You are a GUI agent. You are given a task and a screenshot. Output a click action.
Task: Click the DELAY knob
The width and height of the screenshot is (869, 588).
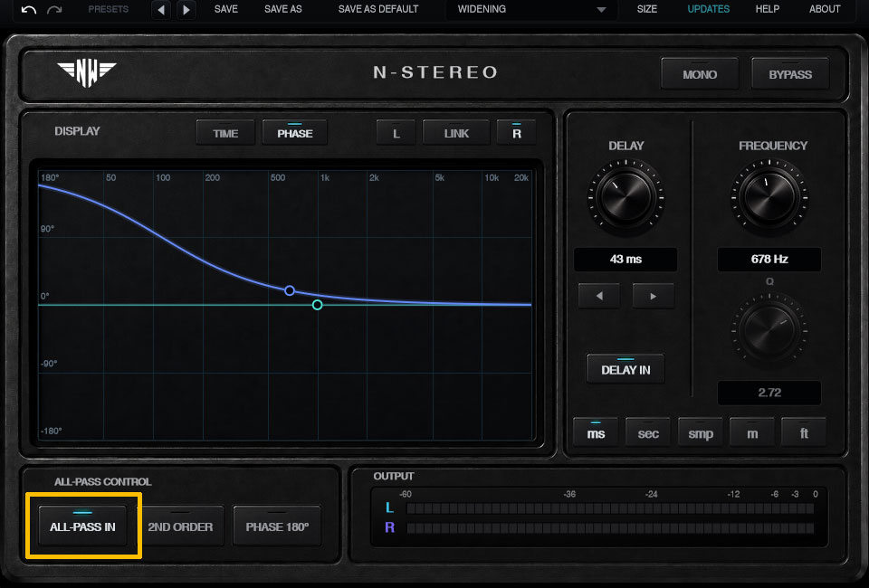point(625,197)
